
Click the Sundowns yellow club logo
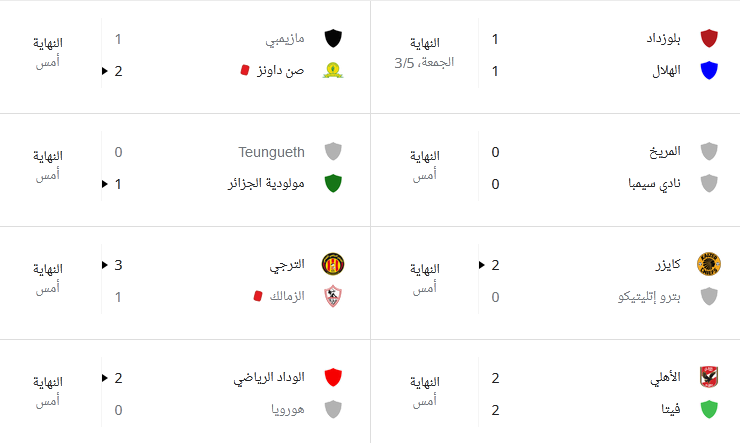click(333, 71)
